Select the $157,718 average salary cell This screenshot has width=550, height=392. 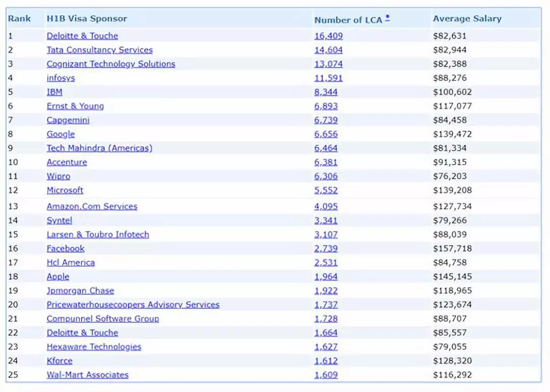[x=452, y=248]
